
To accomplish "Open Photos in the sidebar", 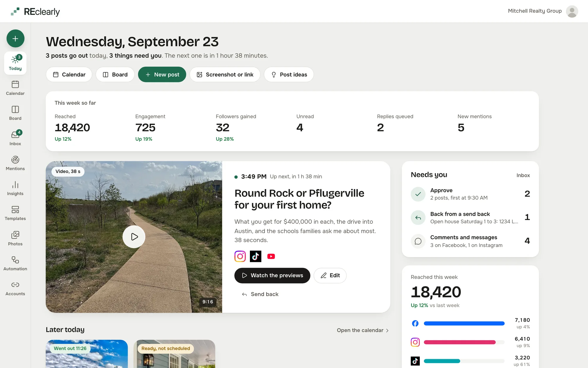I will tap(15, 238).
